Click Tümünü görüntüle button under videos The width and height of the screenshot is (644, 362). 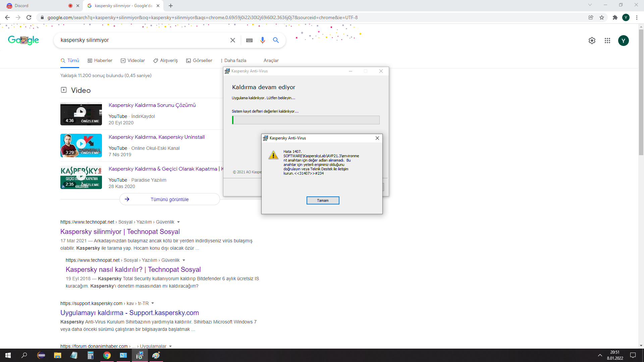coord(169,199)
